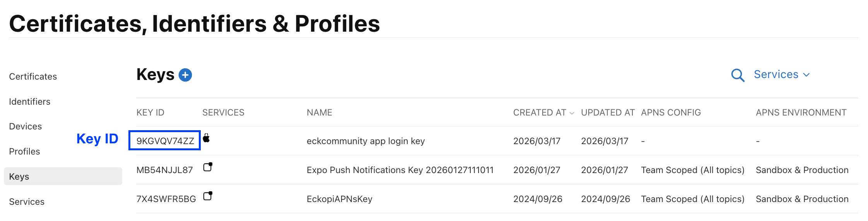
Task: Open Certificates in the sidebar
Action: click(x=33, y=76)
